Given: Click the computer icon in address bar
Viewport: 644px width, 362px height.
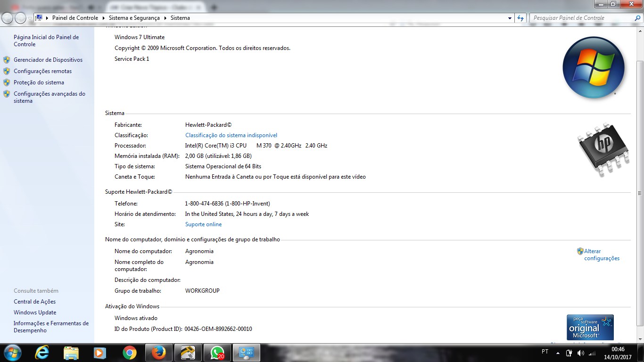Looking at the screenshot, I should click(x=39, y=18).
